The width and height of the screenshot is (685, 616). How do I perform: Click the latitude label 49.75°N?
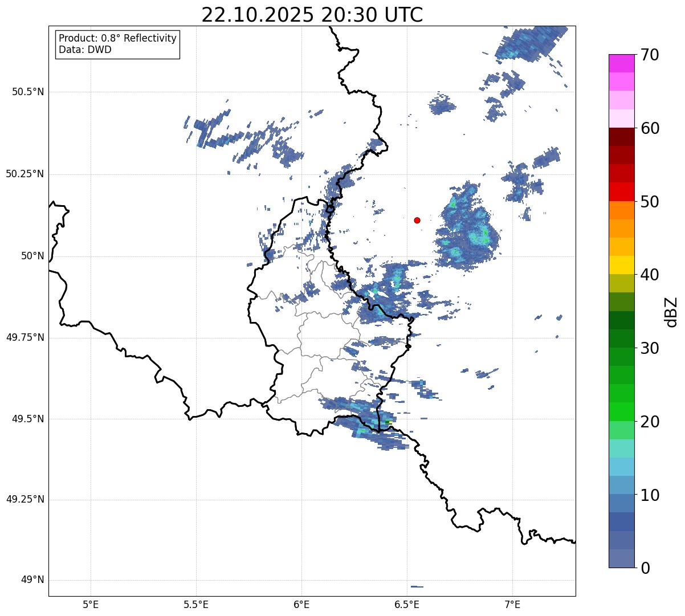tap(25, 337)
